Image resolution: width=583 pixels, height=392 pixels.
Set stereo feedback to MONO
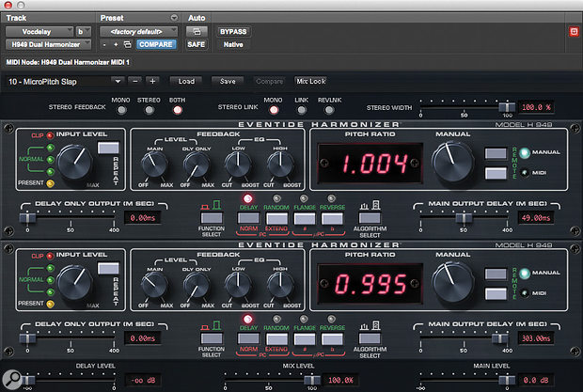click(x=121, y=110)
